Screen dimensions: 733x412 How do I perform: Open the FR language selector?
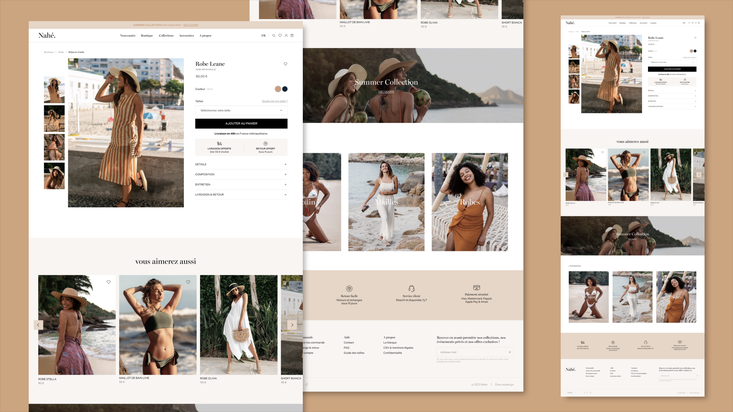pos(263,36)
